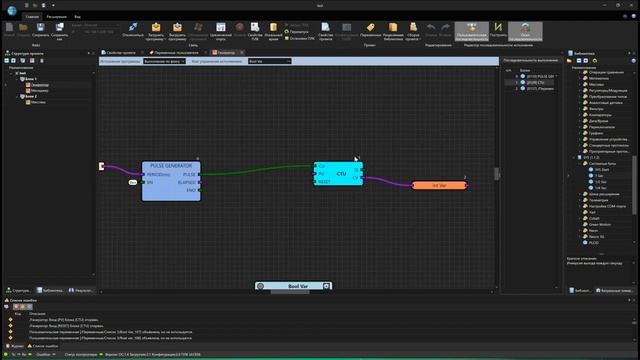Viewport: 640px width, 360px height.
Task: Click the Open project folder icon
Action: point(23,28)
